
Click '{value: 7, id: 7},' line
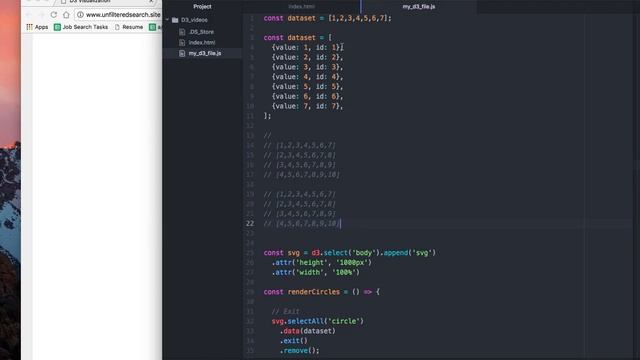coord(307,106)
